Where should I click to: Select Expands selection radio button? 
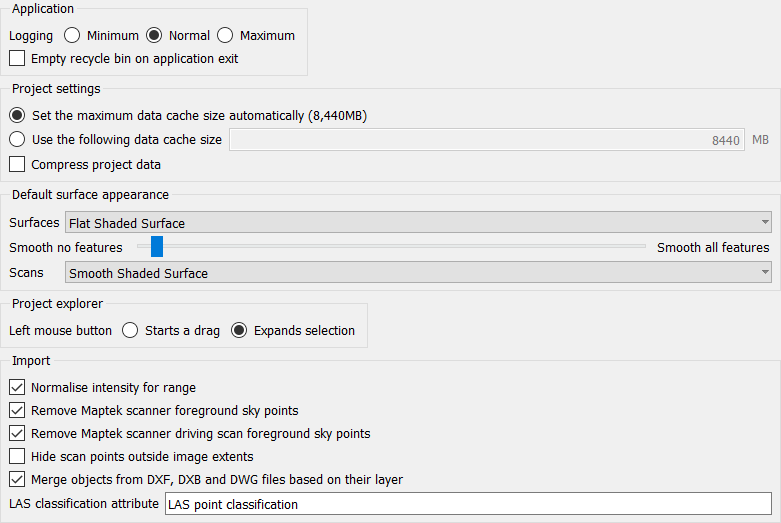click(239, 330)
